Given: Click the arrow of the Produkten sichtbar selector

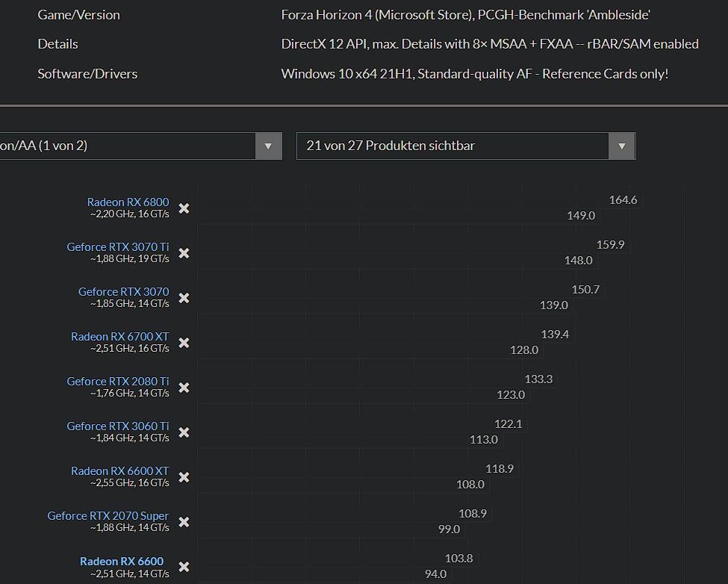Looking at the screenshot, I should pyautogui.click(x=622, y=146).
